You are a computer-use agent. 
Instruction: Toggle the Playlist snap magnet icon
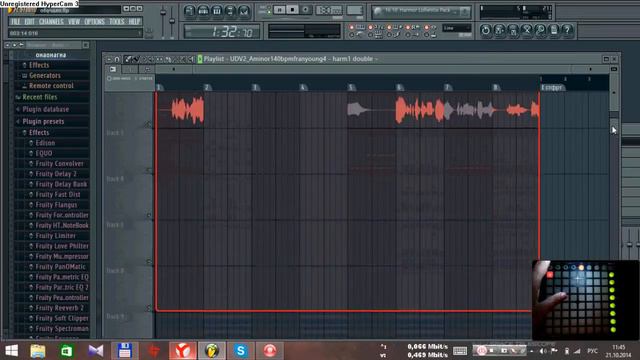[117, 60]
